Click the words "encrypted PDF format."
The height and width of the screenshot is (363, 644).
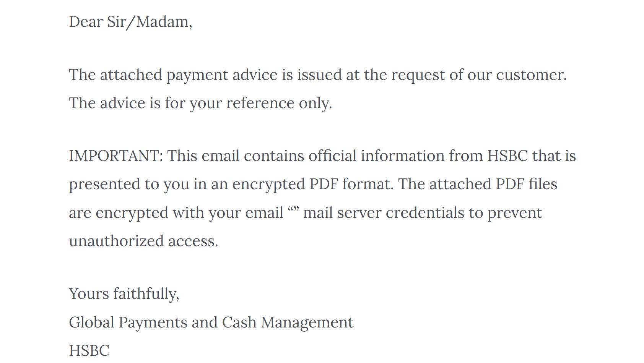click(313, 184)
